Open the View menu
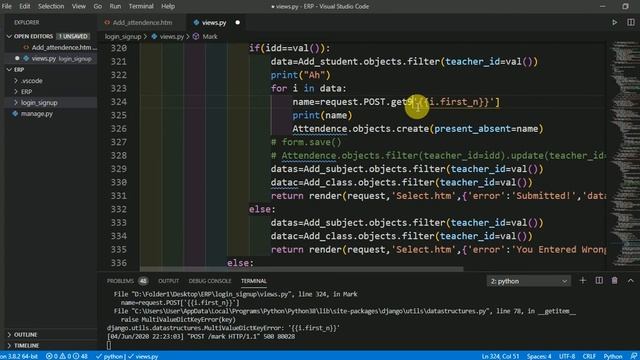The height and width of the screenshot is (360, 640). pyautogui.click(x=79, y=7)
